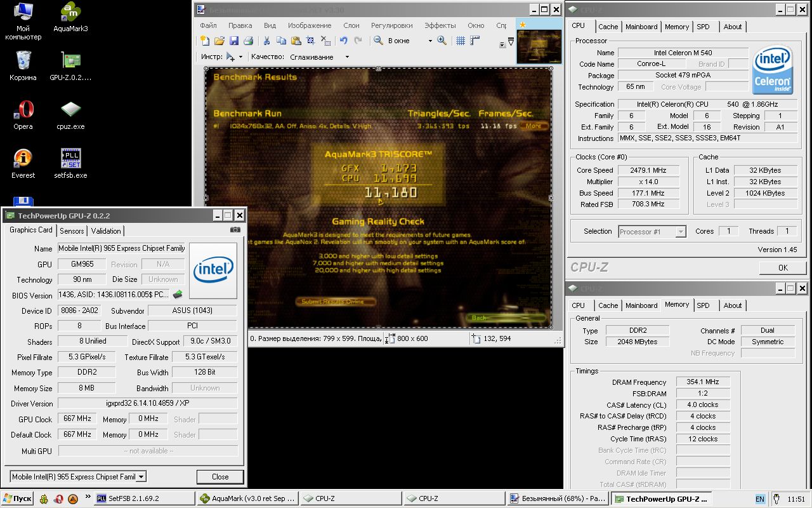Open Регулировки menu
812x508 pixels.
pyautogui.click(x=392, y=25)
